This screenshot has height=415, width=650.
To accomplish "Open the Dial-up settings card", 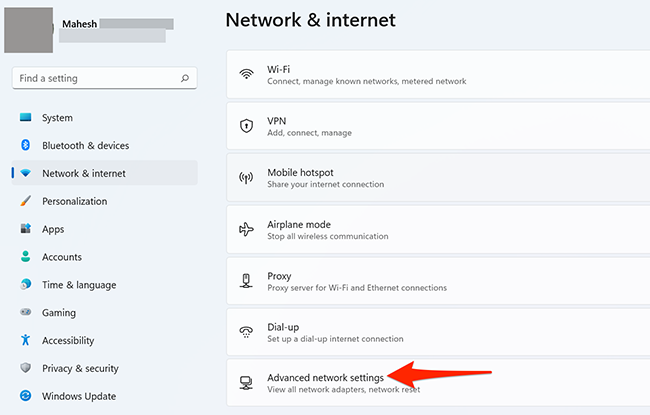I will tap(438, 332).
